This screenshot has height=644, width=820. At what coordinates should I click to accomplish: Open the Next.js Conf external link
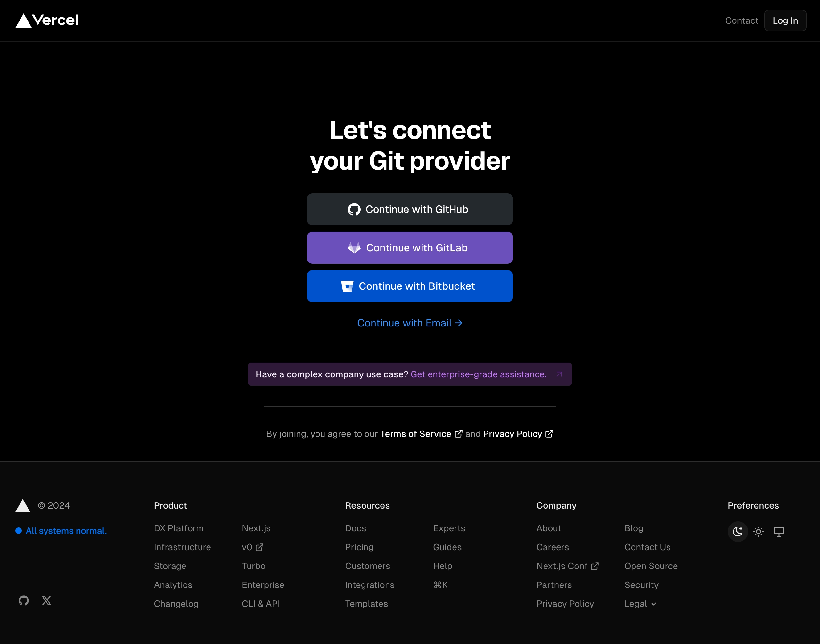click(x=568, y=566)
